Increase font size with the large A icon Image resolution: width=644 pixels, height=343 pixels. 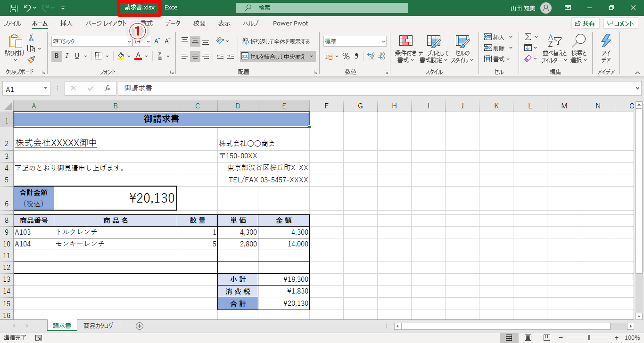pos(157,41)
